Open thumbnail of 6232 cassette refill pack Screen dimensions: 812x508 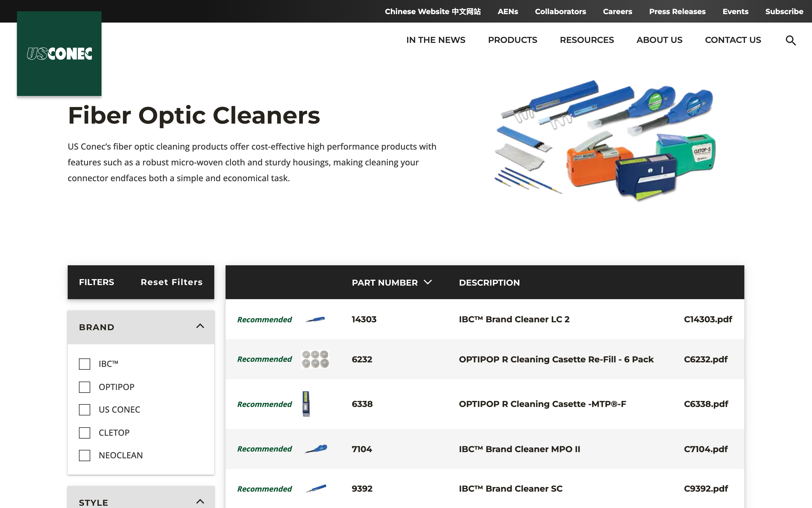315,359
